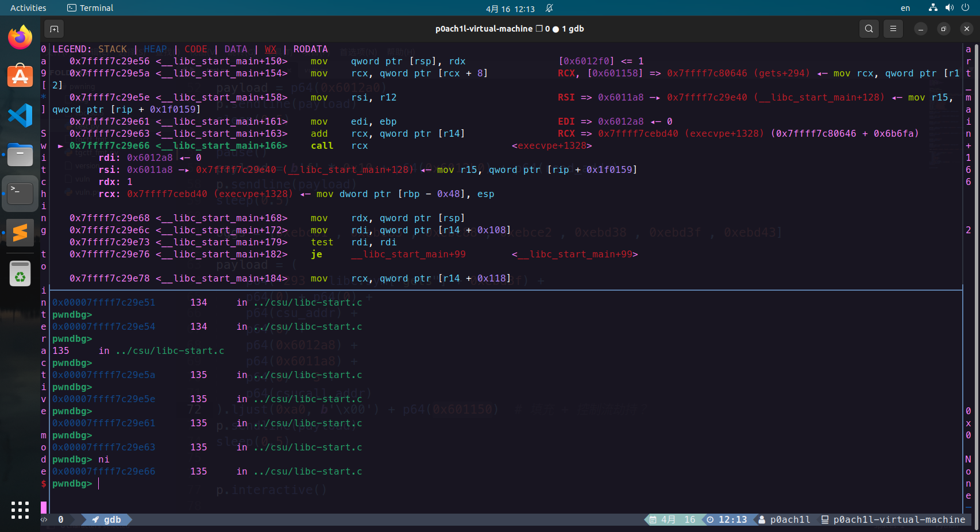Click the RODATA label in the legend
This screenshot has height=532, width=980.
[311, 49]
